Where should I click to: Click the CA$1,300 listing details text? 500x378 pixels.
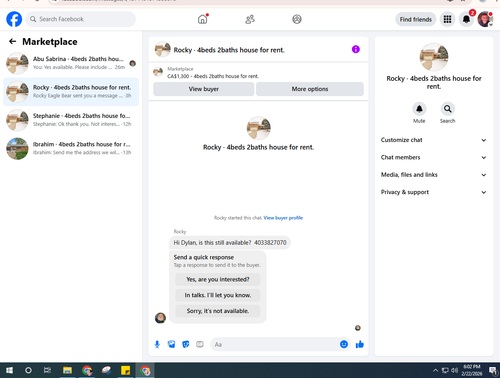[213, 76]
